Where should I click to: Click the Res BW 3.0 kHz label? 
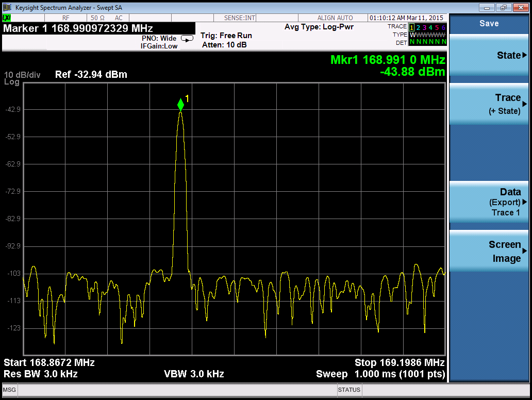[41, 374]
